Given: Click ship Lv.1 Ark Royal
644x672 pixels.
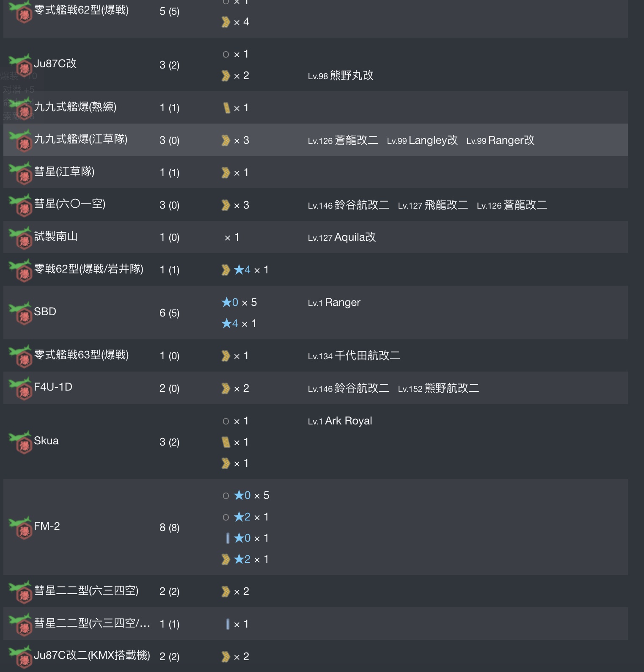Looking at the screenshot, I should pos(340,421).
